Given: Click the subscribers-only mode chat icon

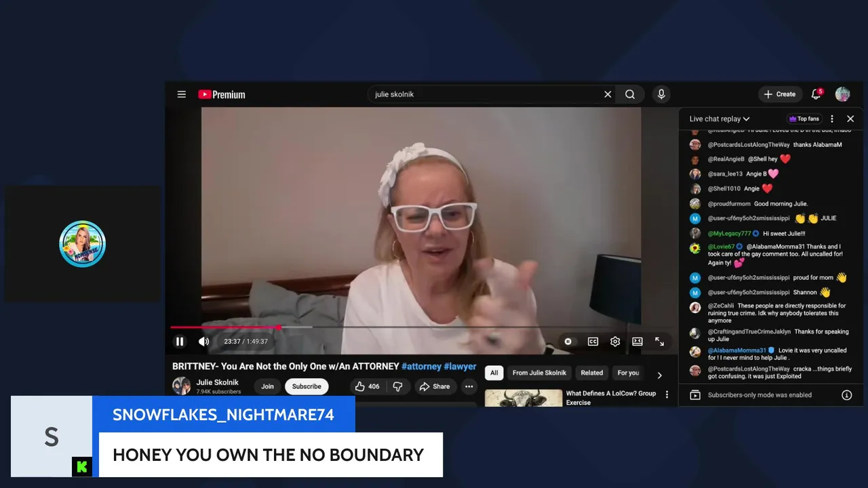Looking at the screenshot, I should (x=695, y=395).
